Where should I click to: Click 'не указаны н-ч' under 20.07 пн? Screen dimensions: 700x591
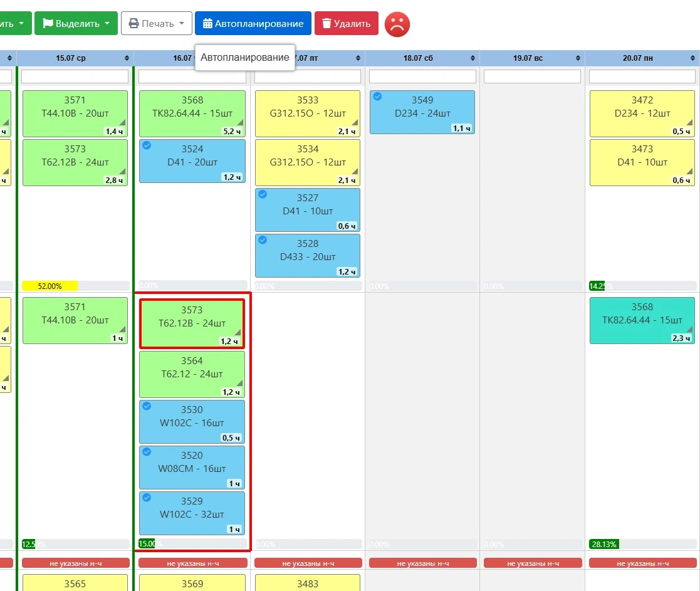[x=642, y=563]
